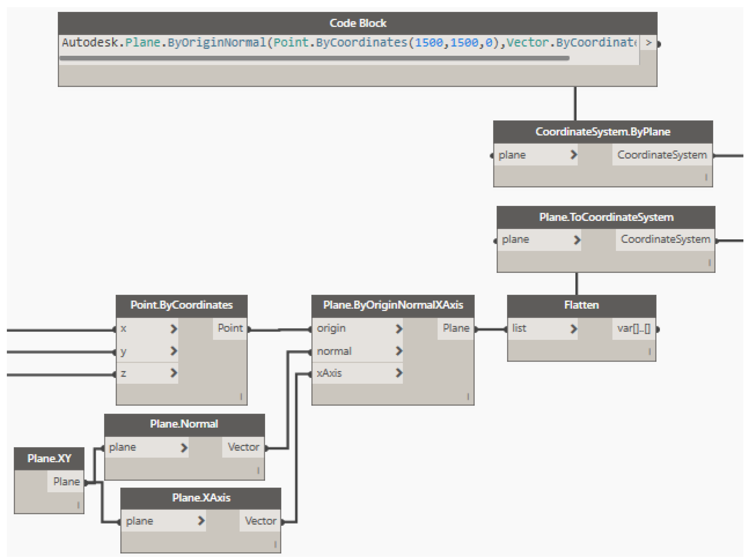Click the CoordinateSystem output on CoordinateSystem.ByPlane
Viewport: 750px width, 560px height.
click(x=662, y=155)
